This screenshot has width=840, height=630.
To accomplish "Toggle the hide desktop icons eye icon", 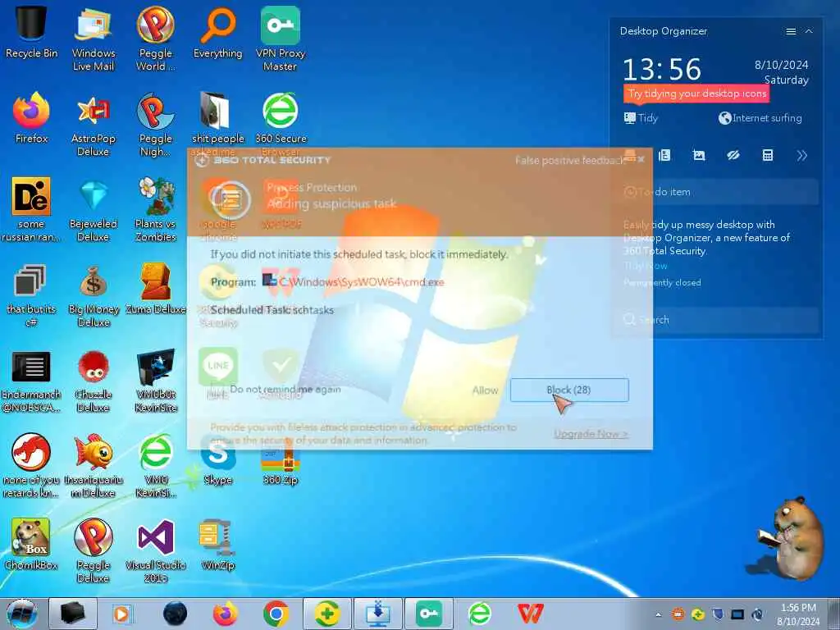I will click(x=733, y=155).
